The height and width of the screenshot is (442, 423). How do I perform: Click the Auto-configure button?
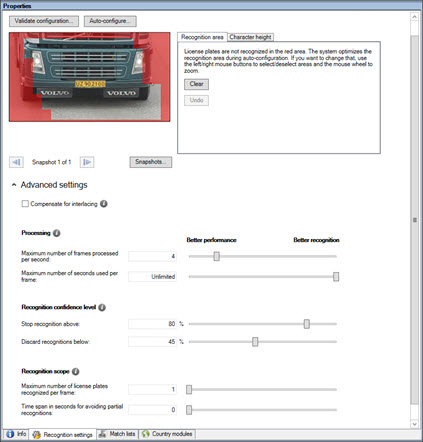coord(110,21)
